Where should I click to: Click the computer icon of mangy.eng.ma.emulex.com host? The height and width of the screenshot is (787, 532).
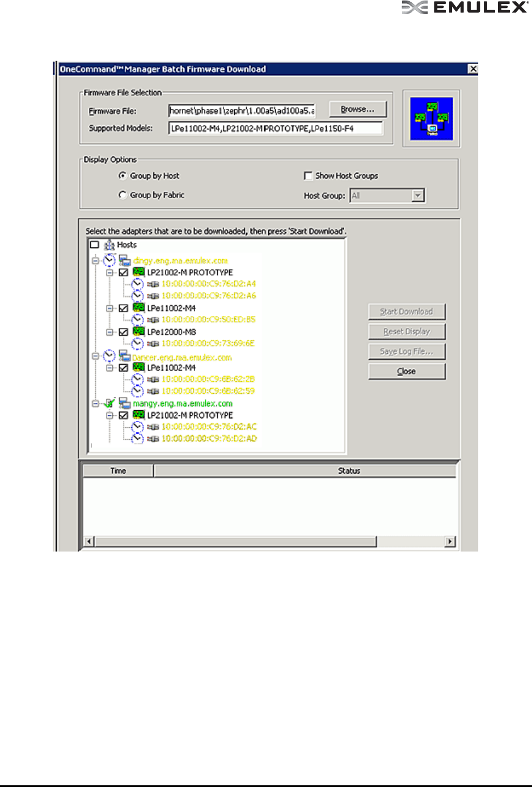125,403
